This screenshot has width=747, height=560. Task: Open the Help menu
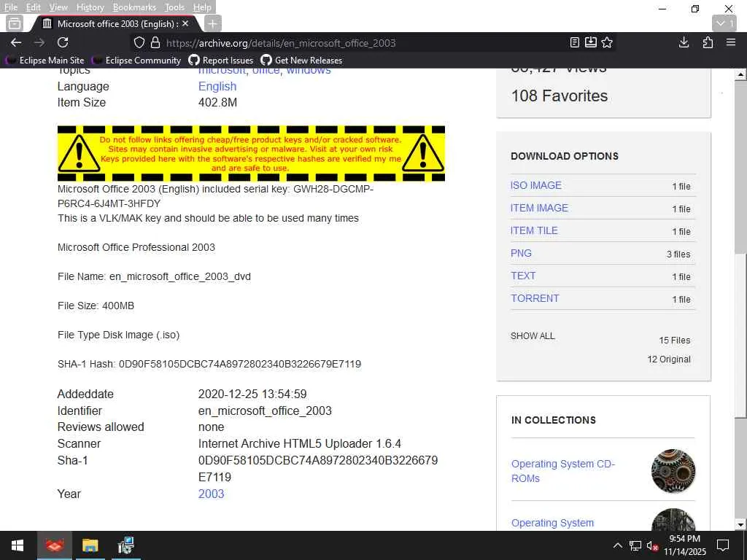pos(202,7)
